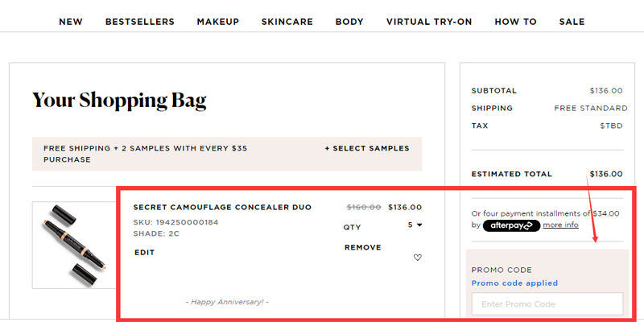Click + SELECT SAMPLES link

pyautogui.click(x=367, y=148)
